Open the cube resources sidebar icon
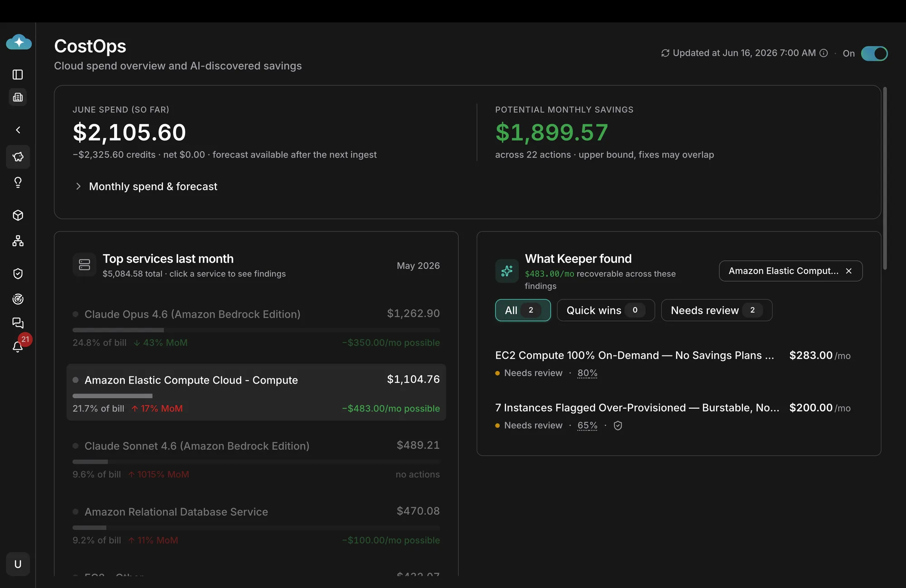Screen dimensions: 906x588 click(18, 215)
